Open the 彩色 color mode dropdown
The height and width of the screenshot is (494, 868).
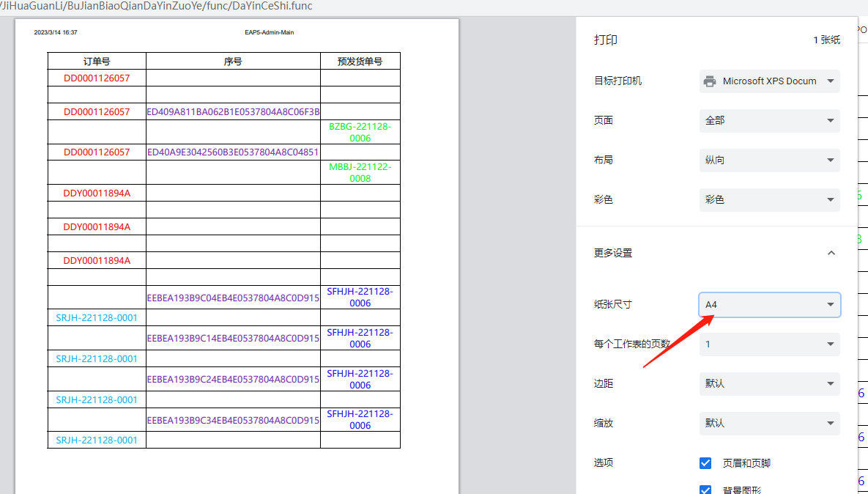tap(769, 199)
